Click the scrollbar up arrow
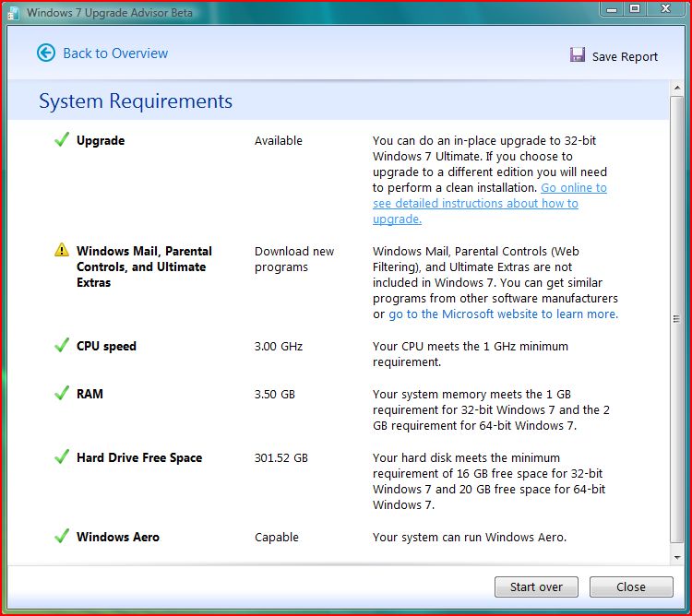Screen dimensions: 692x616 point(677,88)
